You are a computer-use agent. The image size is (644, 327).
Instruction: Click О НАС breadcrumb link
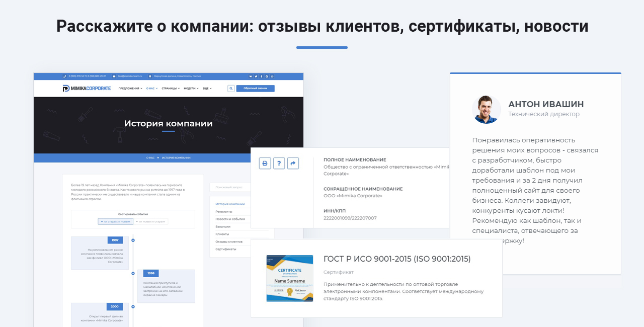150,158
